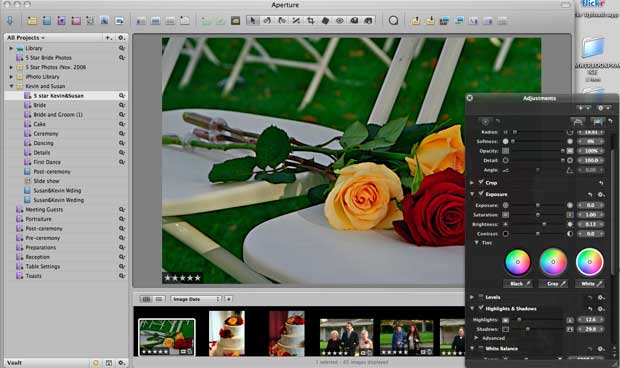Click the New Project folder icon
This screenshot has width=620, height=368.
tap(32, 21)
